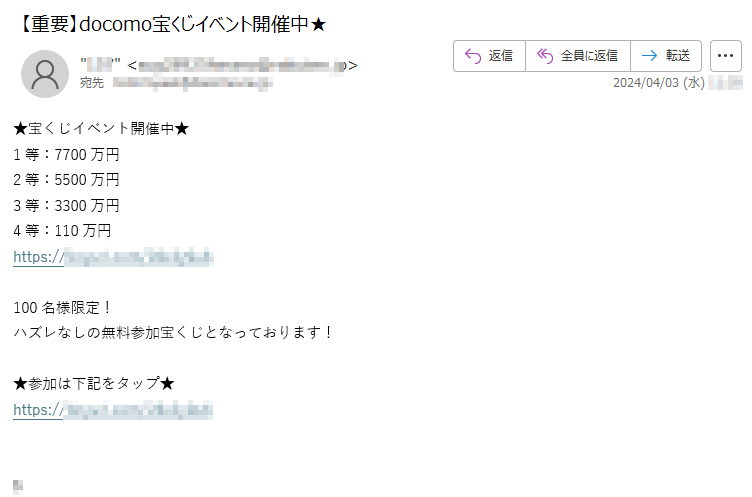Screen dimensions: 752x497
Task: Select the 全員に返信 label
Action: [x=589, y=56]
